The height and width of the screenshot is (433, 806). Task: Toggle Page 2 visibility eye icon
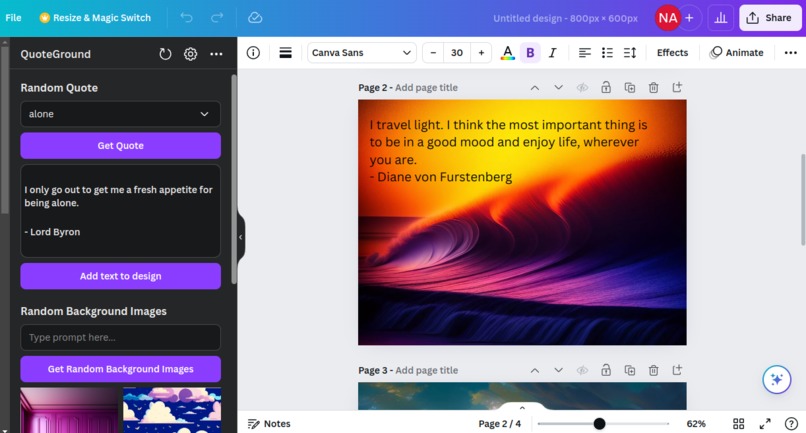582,87
